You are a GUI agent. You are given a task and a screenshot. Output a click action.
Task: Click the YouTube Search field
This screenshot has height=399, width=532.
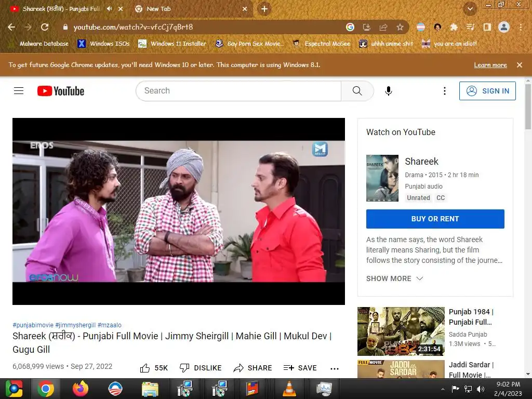(x=238, y=91)
